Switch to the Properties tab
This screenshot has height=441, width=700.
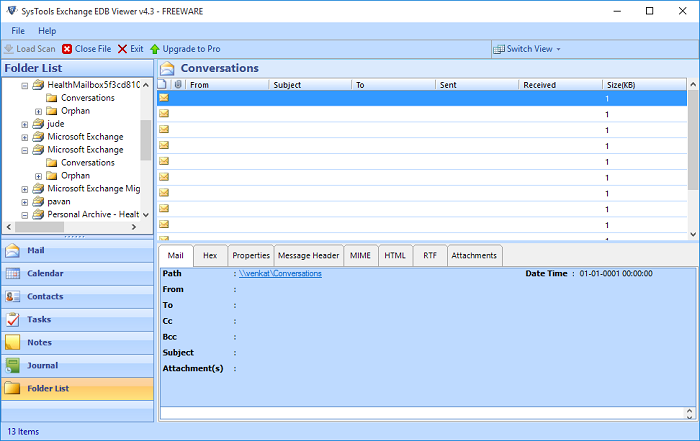(251, 255)
